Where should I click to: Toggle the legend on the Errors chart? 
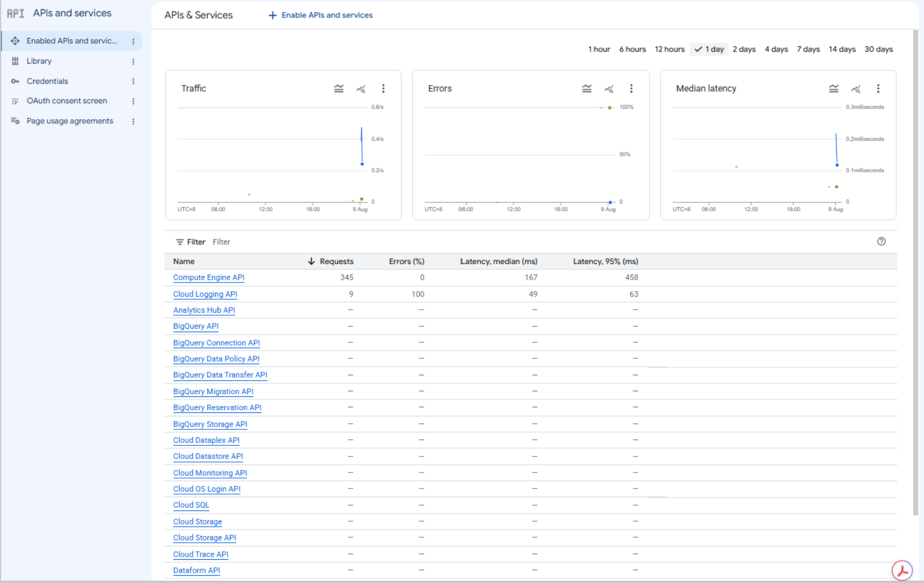point(587,89)
